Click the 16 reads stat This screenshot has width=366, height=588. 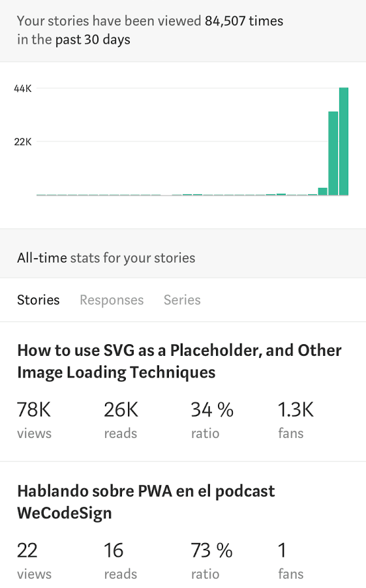point(121,560)
